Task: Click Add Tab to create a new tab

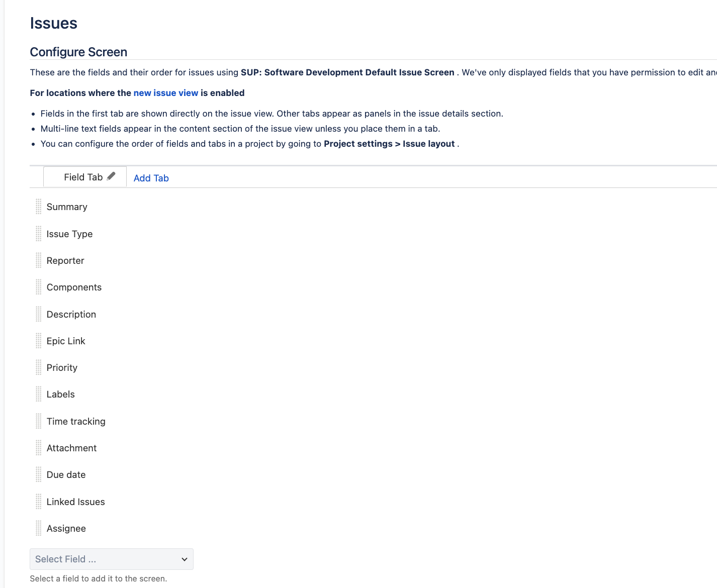Action: tap(151, 178)
